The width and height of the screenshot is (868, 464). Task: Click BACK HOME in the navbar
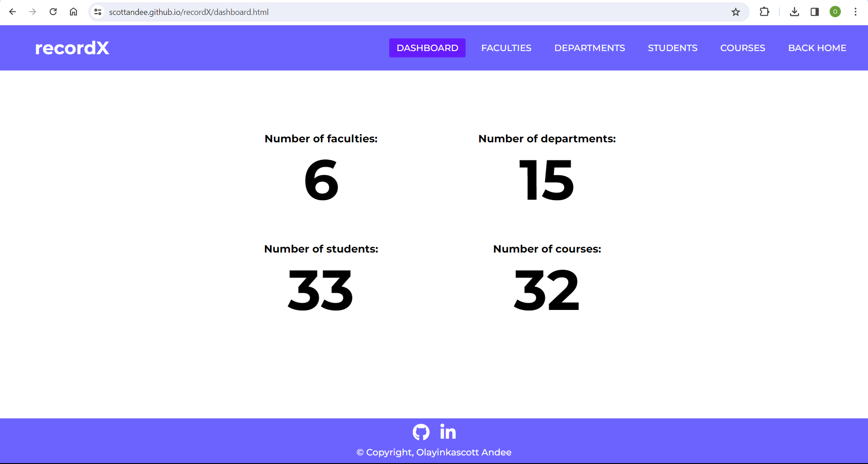point(817,48)
